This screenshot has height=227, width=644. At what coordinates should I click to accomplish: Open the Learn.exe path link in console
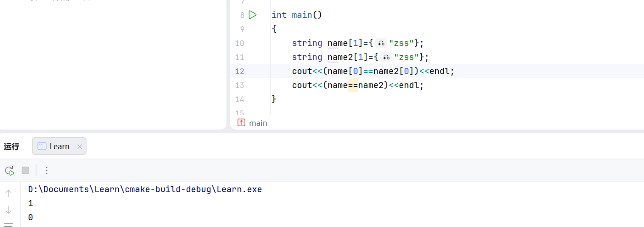tap(145, 189)
